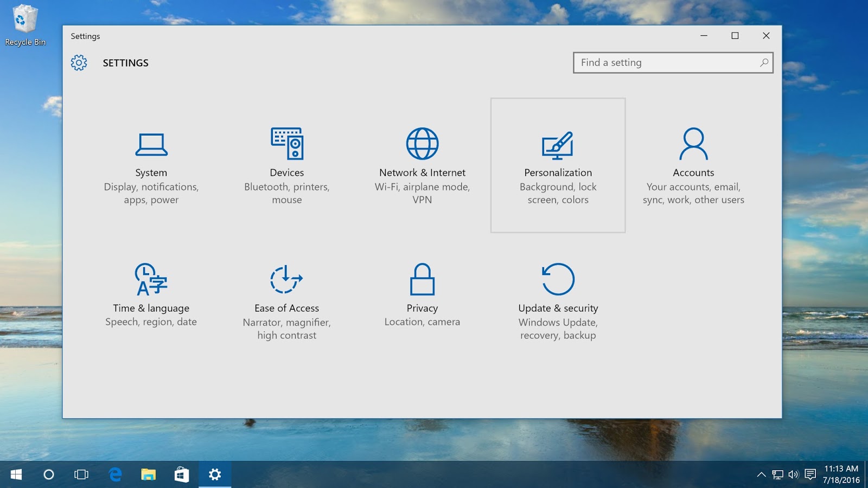Click the speaker icon in the system tray
Viewport: 868px width, 488px height.
coord(793,474)
